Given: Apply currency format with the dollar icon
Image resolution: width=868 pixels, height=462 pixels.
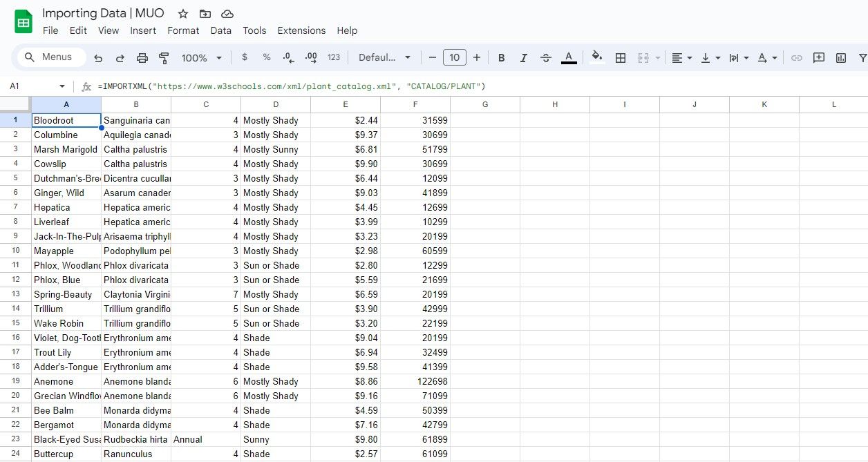Looking at the screenshot, I should (244, 58).
